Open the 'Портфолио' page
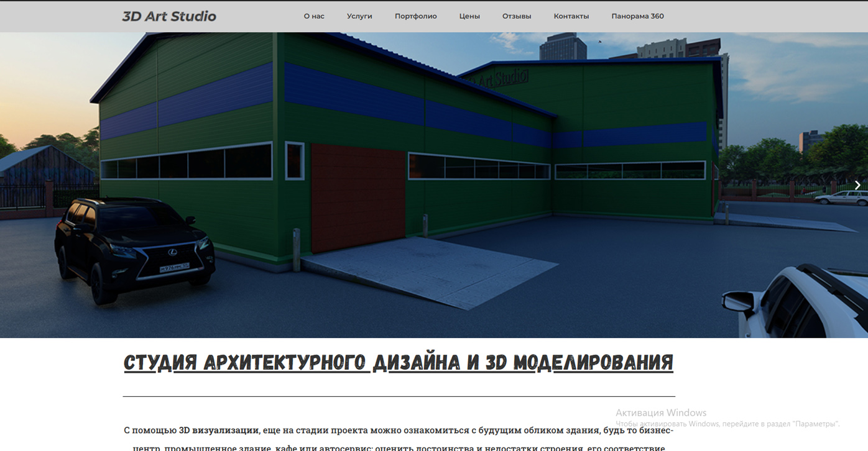This screenshot has width=868, height=451. 416,16
